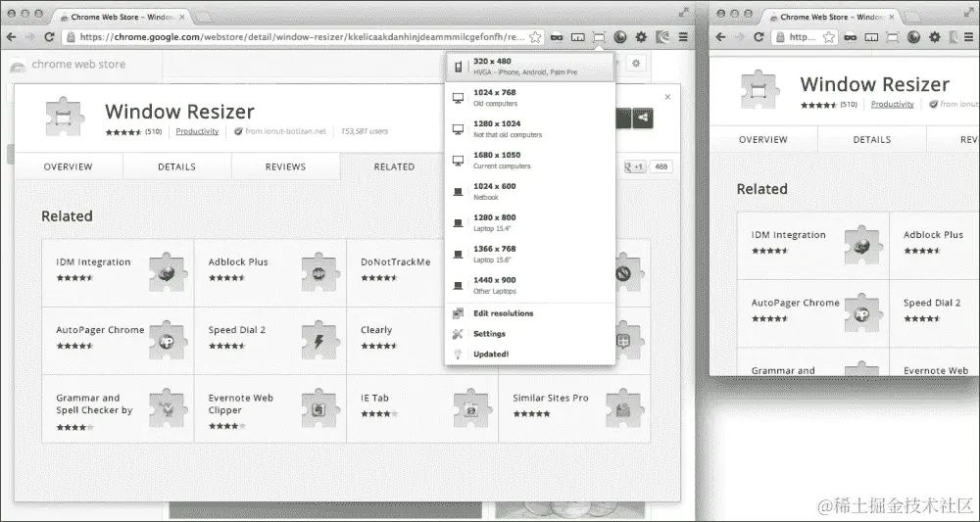
Task: Open Window Resizer extension icon in left toolbar
Action: 599,37
